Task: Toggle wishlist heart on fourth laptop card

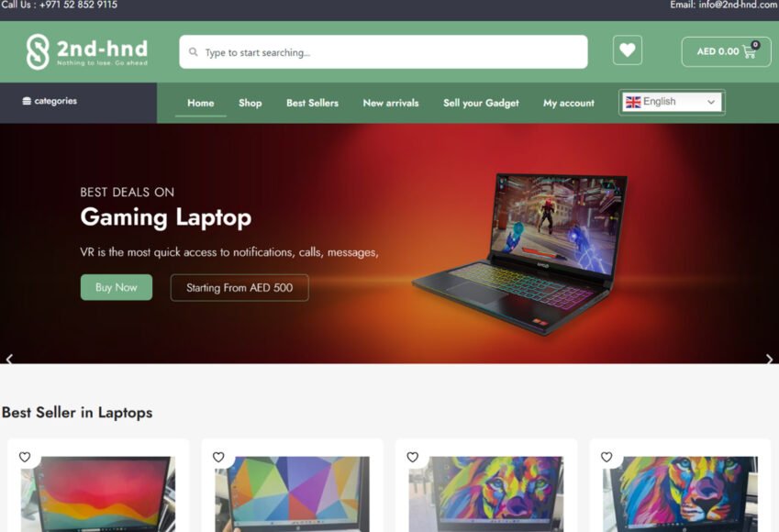Action: (x=607, y=457)
